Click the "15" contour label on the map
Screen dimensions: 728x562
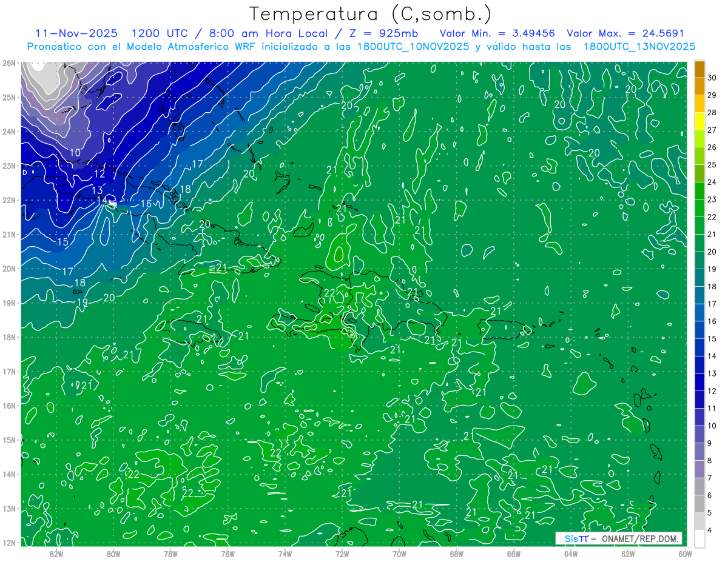point(62,243)
